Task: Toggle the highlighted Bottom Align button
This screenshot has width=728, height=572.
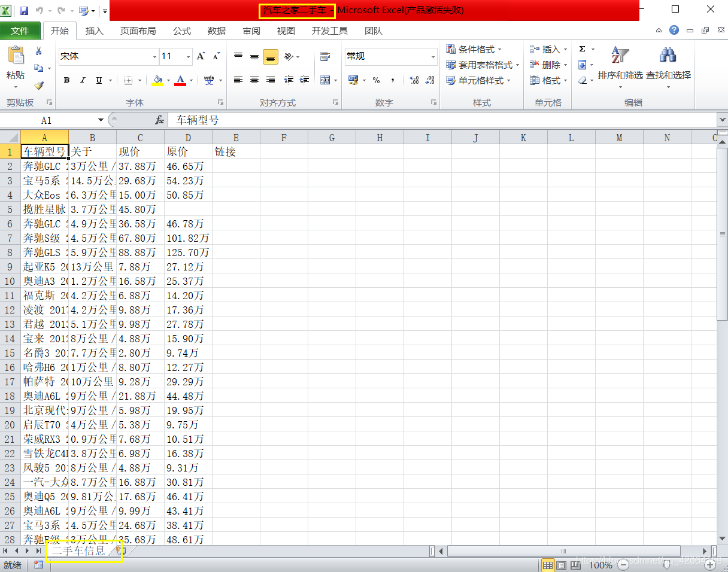Action: click(271, 57)
